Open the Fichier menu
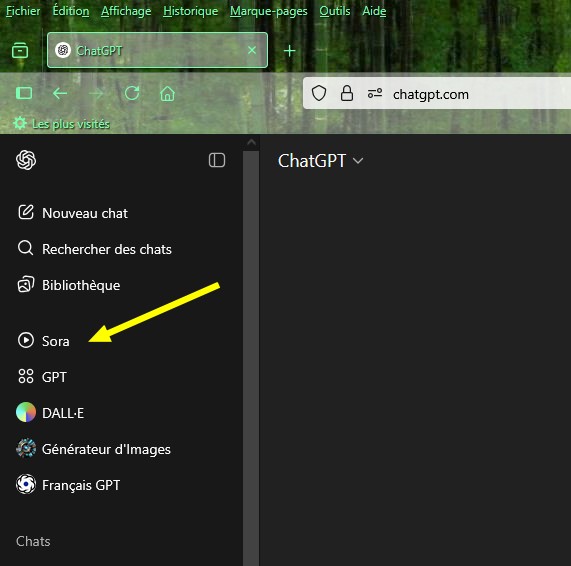The height and width of the screenshot is (566, 571). pos(23,11)
